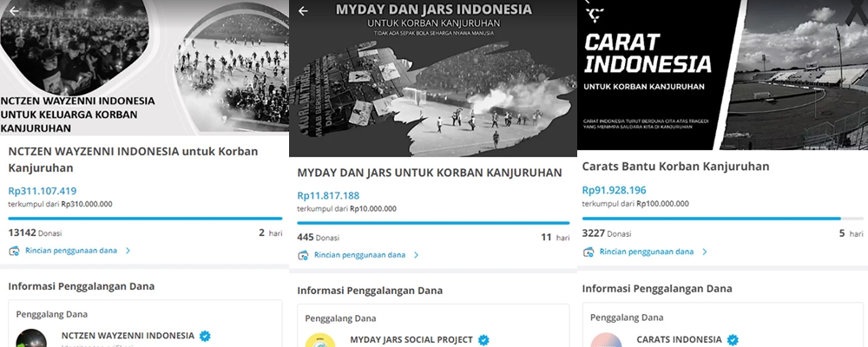Click title Carats Bantu Korban Kanjuruhan
The image size is (868, 347).
pos(676,166)
